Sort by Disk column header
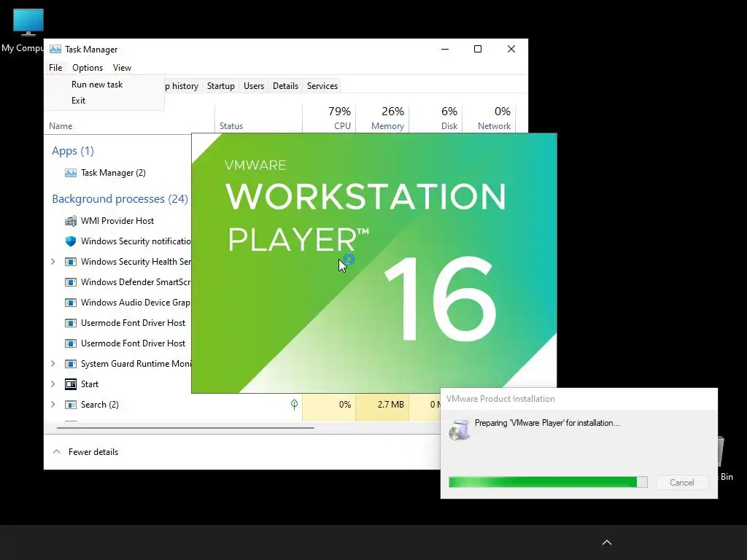The width and height of the screenshot is (747, 560). click(x=436, y=118)
